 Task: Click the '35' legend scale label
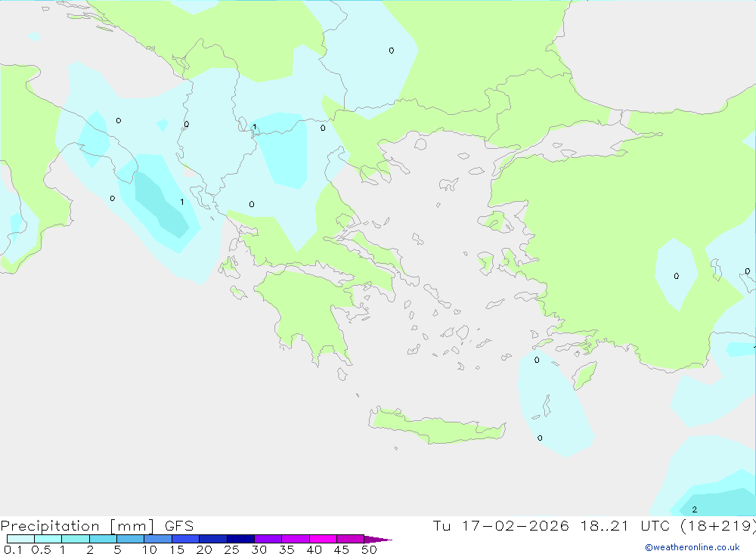pyautogui.click(x=287, y=549)
